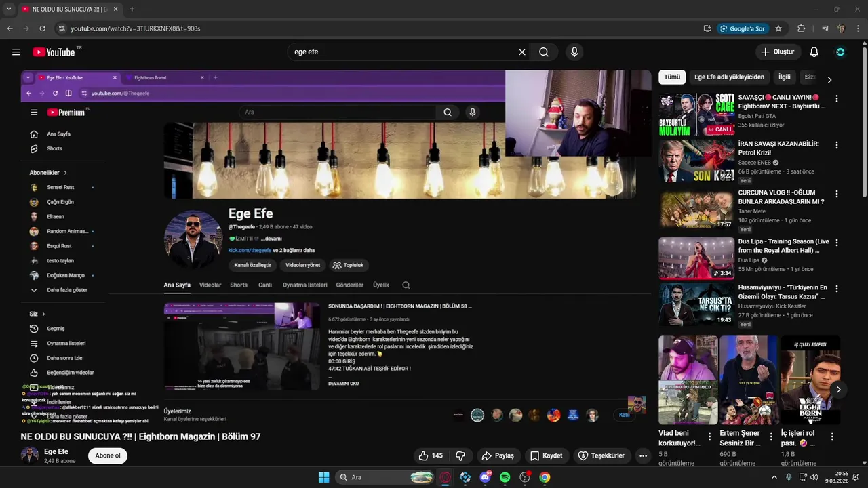Go back with the browser back arrow
Image resolution: width=868 pixels, height=488 pixels.
pos(9,28)
